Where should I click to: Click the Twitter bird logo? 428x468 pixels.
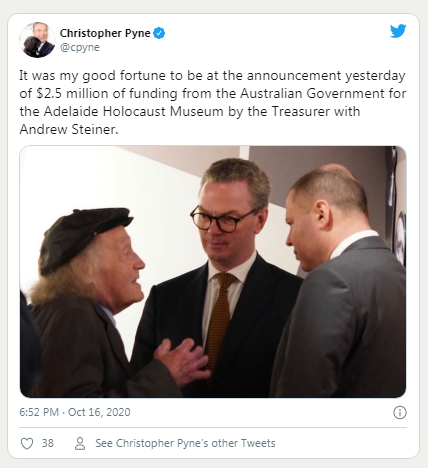pyautogui.click(x=398, y=31)
